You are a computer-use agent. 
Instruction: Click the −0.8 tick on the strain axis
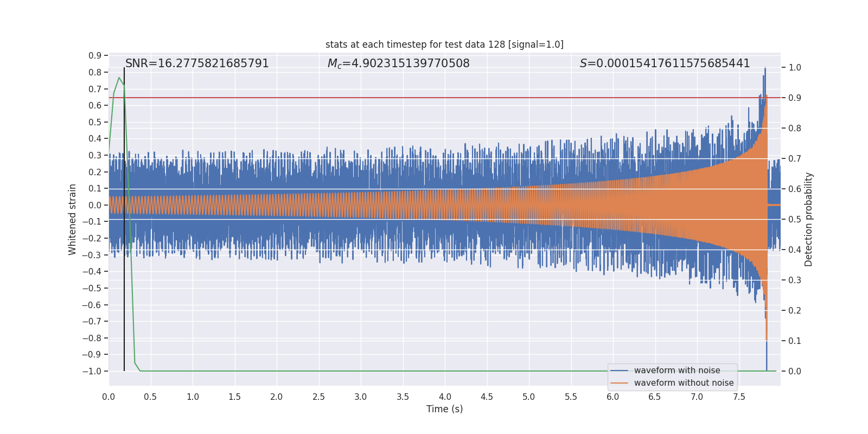coord(92,338)
